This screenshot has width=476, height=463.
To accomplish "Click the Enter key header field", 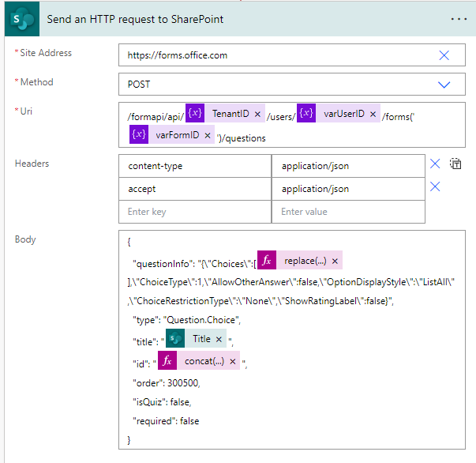I will click(195, 212).
